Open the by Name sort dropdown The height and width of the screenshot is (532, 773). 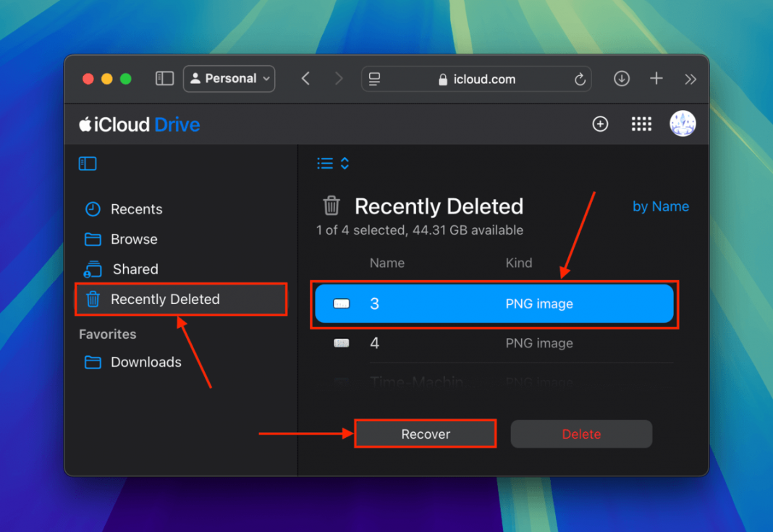point(660,206)
